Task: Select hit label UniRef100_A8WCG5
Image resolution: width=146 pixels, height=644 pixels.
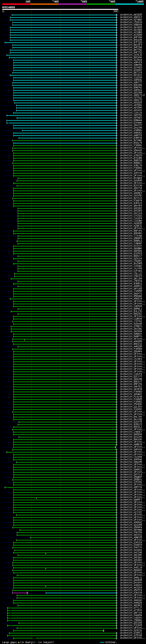Action: click(x=131, y=537)
